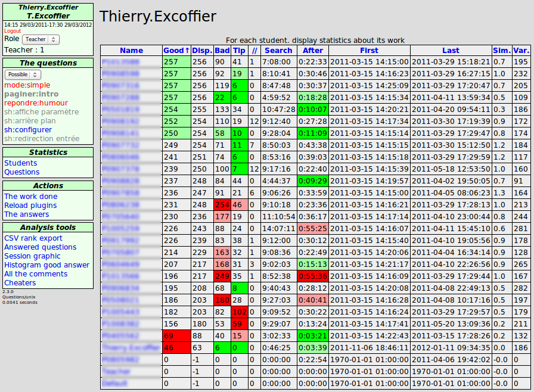This screenshot has height=392, width=534.
Task: Sort by the Last date column header
Action: [x=451, y=51]
